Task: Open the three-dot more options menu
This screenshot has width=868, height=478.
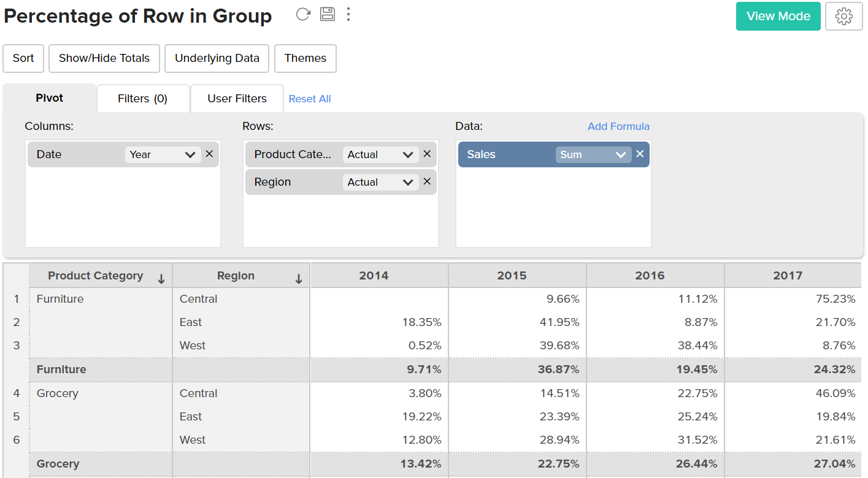Action: [348, 15]
